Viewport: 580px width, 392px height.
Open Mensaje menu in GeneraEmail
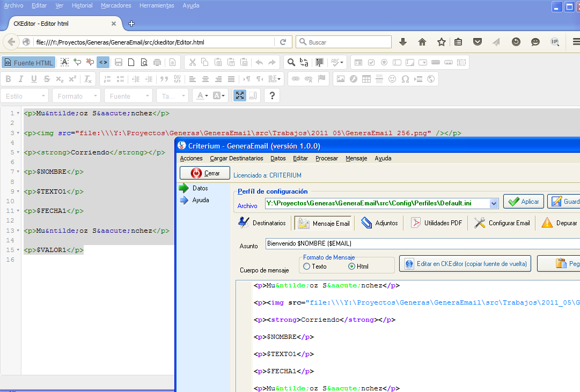(x=356, y=158)
